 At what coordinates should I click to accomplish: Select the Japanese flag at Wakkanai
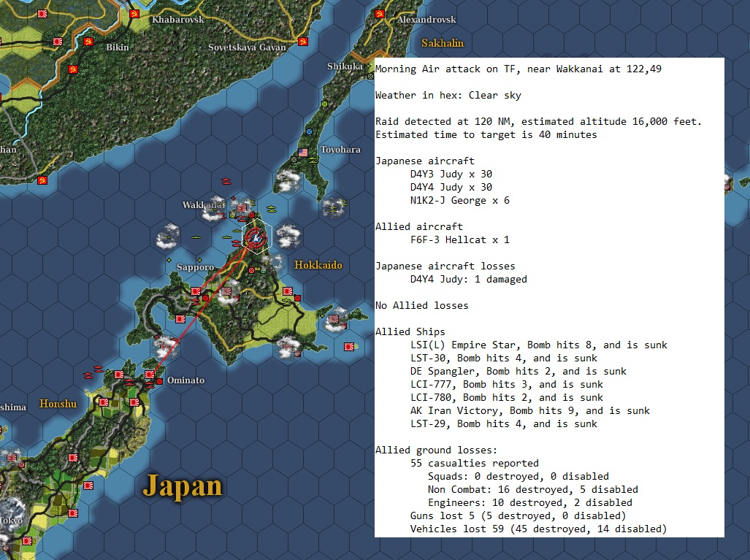[x=242, y=209]
